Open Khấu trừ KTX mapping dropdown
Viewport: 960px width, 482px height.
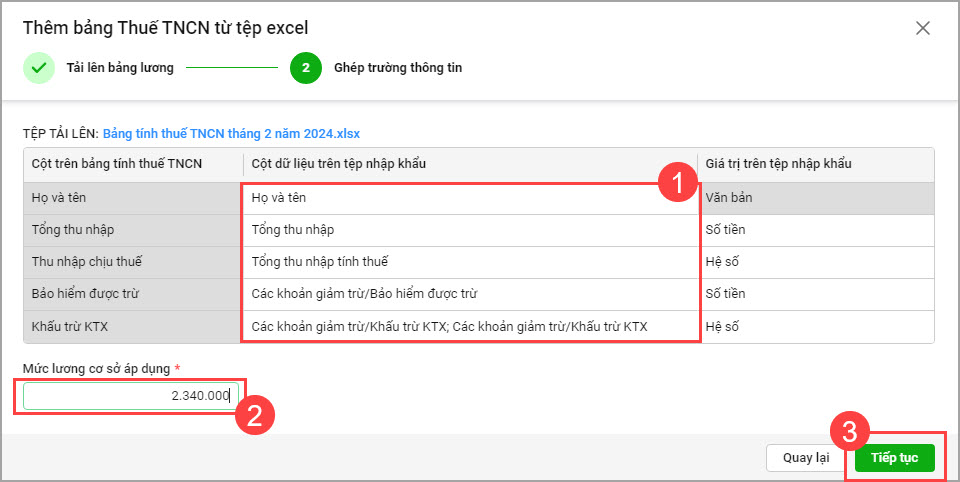pyautogui.click(x=468, y=326)
